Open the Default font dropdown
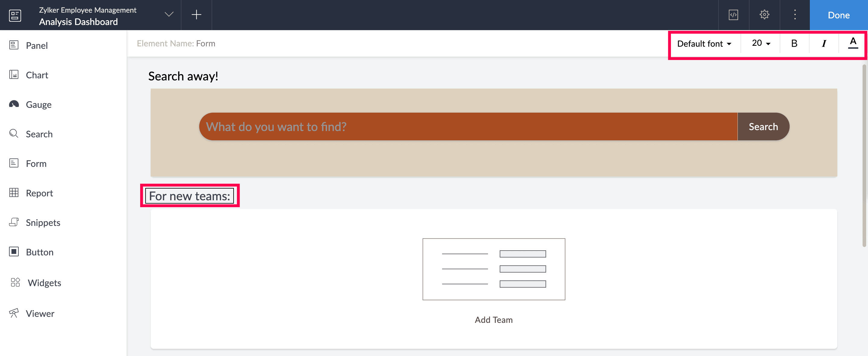Viewport: 868px width, 356px height. (704, 44)
